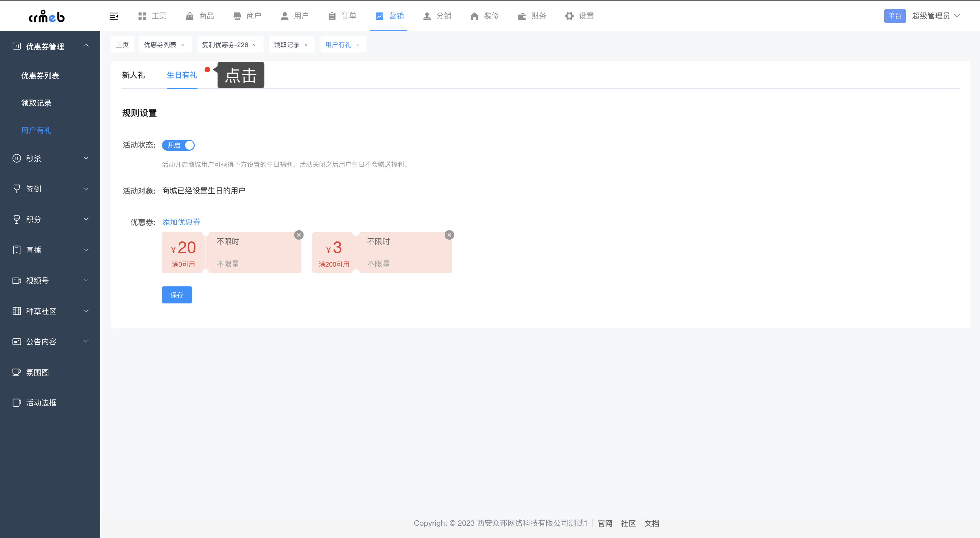The width and height of the screenshot is (980, 538).
Task: Open the 主页 breadcrumb tab
Action: tap(122, 45)
